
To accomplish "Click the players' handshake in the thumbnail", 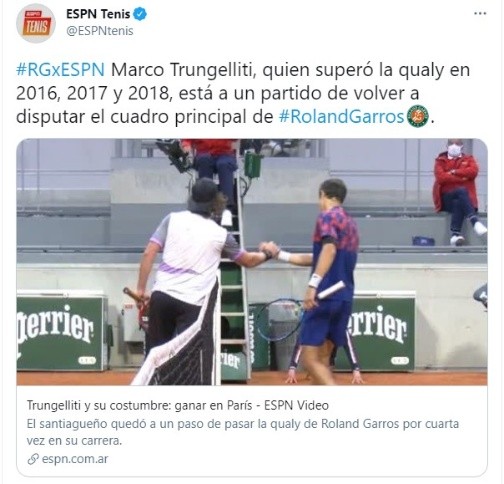I will click(x=271, y=251).
